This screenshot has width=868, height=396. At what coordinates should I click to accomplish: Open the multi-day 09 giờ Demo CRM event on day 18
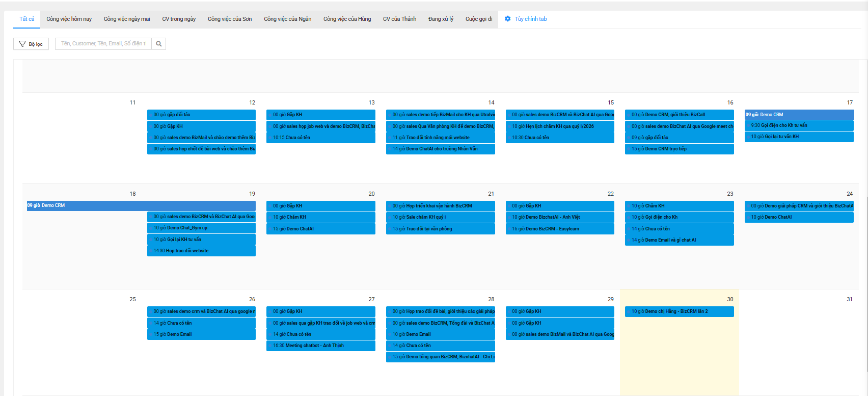141,205
